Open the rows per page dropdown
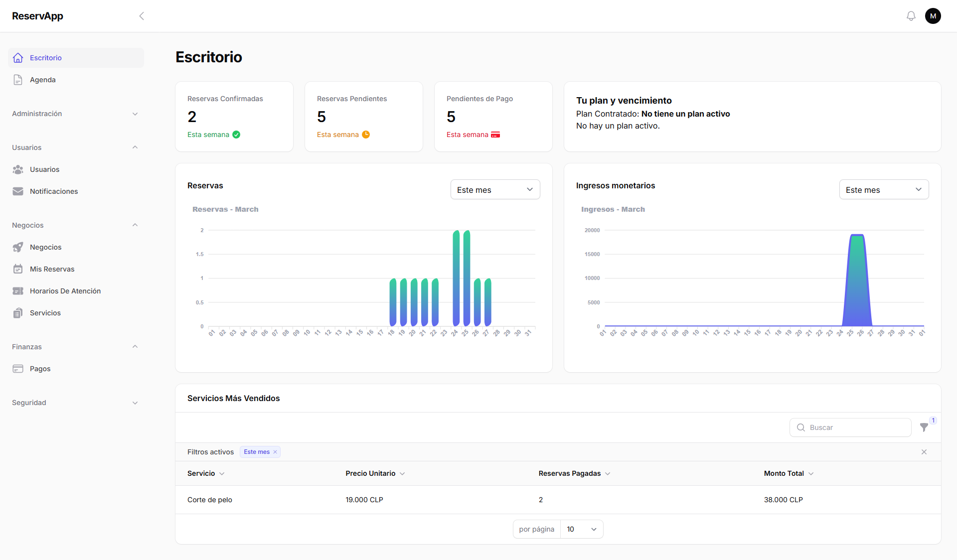Image resolution: width=957 pixels, height=560 pixels. pyautogui.click(x=581, y=529)
